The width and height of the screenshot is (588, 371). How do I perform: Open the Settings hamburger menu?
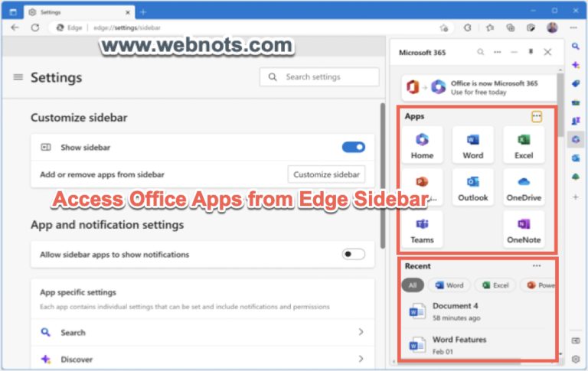pyautogui.click(x=18, y=77)
